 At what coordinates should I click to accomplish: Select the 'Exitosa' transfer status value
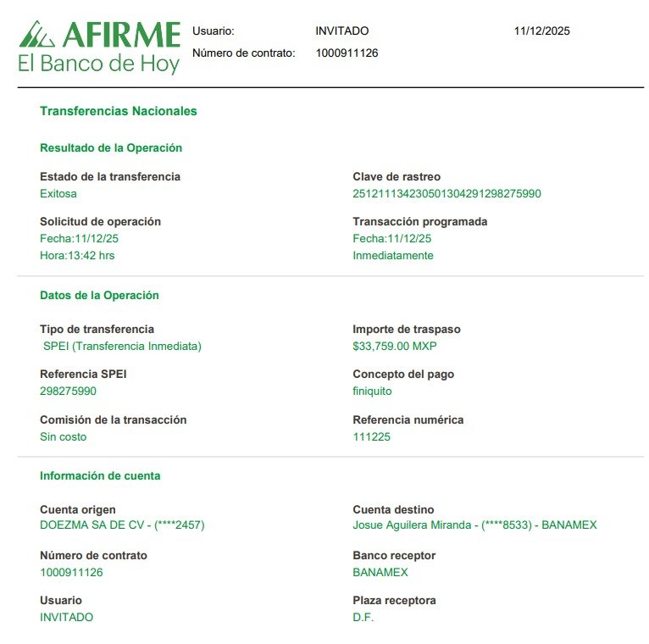point(58,193)
